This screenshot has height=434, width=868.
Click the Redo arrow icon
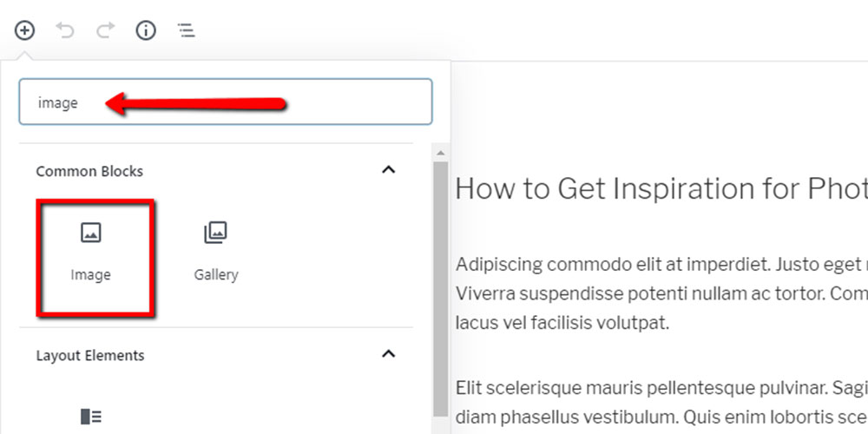click(x=105, y=30)
